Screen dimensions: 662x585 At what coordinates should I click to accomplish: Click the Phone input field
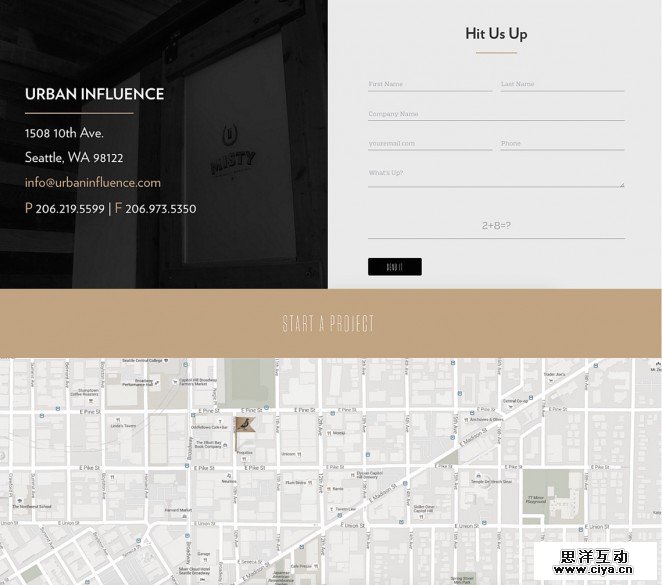click(x=562, y=143)
